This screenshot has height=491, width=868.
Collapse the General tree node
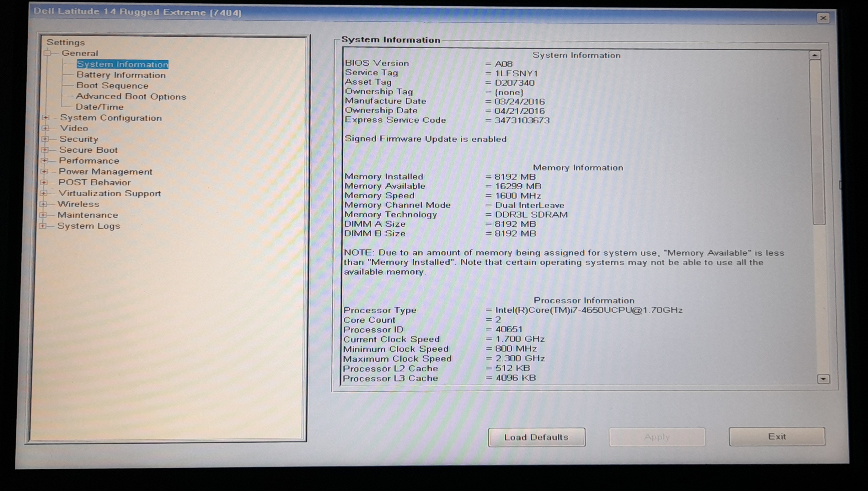(x=47, y=53)
